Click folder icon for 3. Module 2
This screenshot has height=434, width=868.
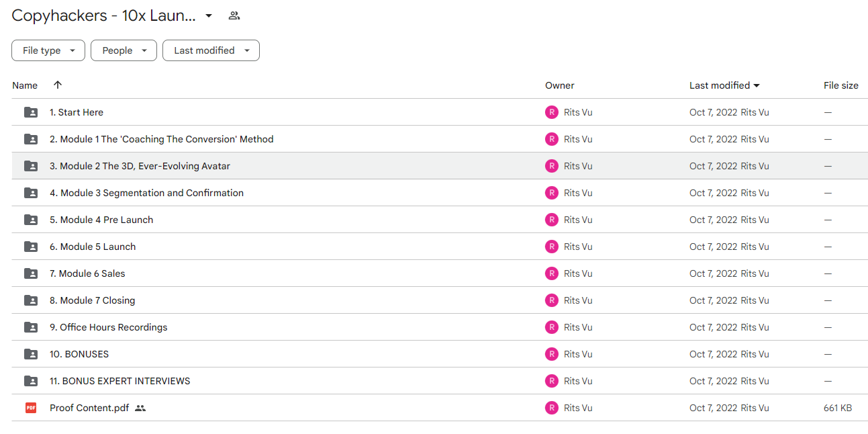[31, 166]
